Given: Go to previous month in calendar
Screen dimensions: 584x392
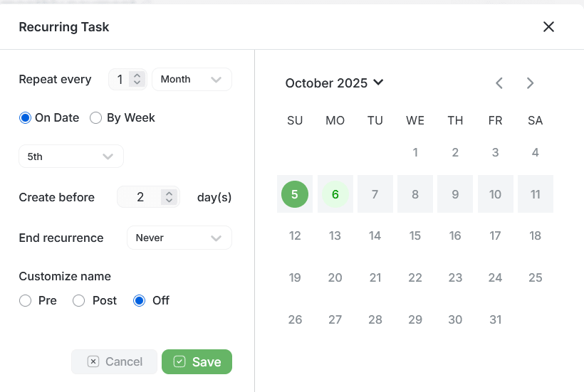Looking at the screenshot, I should [x=499, y=83].
